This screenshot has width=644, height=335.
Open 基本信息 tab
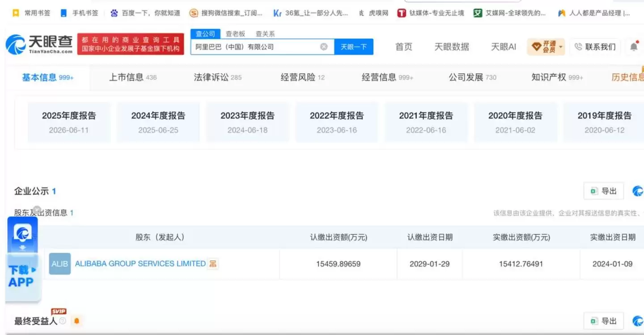(x=48, y=77)
